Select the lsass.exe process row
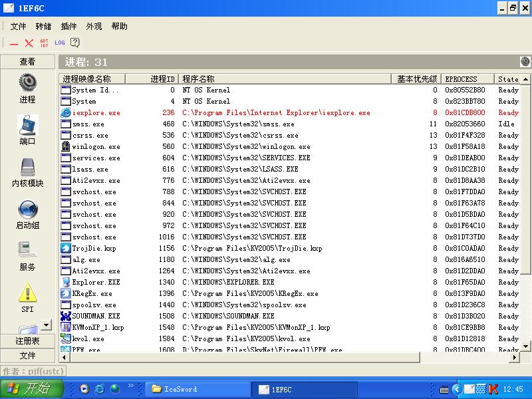This screenshot has width=532, height=399. tap(290, 169)
